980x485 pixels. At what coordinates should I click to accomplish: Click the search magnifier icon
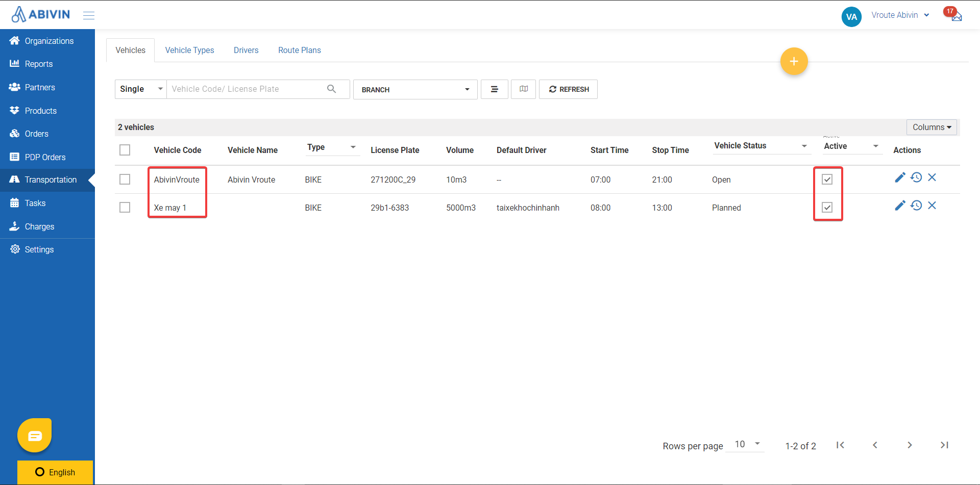[x=331, y=89]
